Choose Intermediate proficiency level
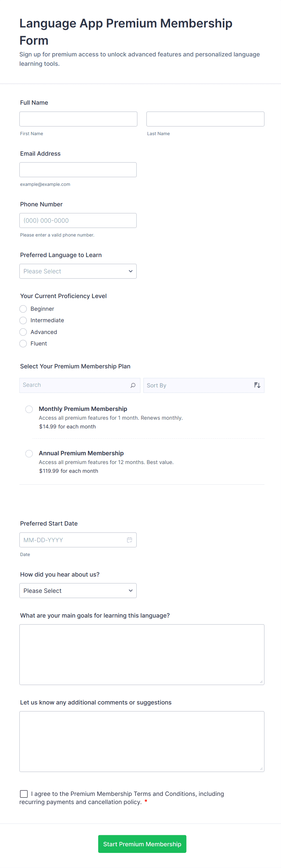The height and width of the screenshot is (868, 281). 23,320
